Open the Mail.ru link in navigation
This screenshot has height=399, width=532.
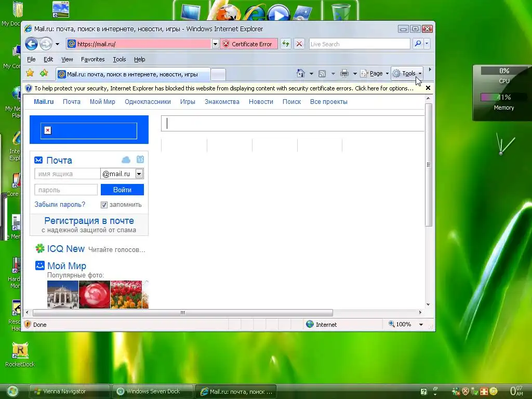(44, 102)
